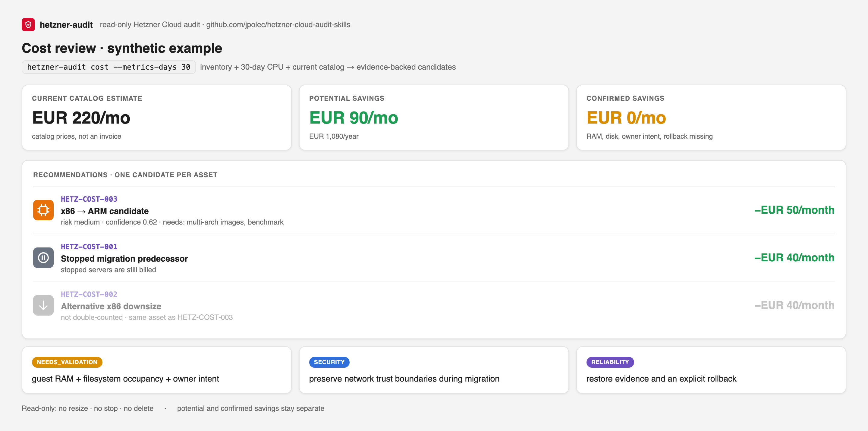Screen dimensions: 868x431
Task: Click the down-arrow icon for HETZ-COST-002
Action: coord(43,305)
